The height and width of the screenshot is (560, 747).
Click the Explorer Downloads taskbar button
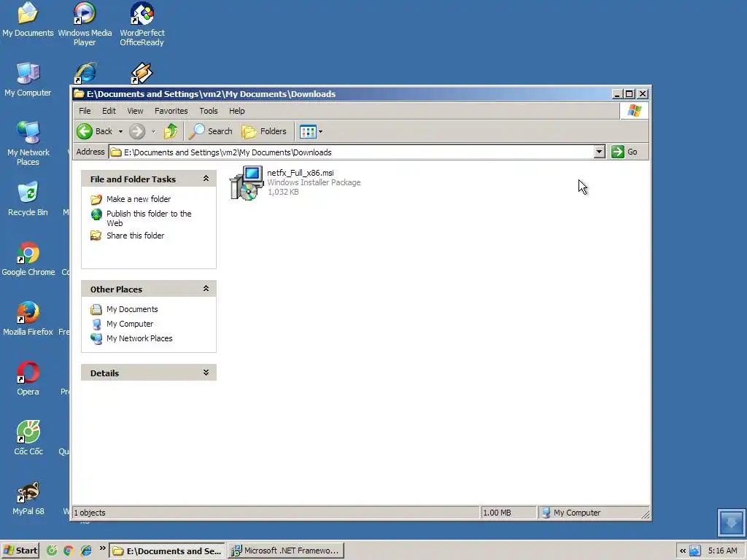click(167, 551)
